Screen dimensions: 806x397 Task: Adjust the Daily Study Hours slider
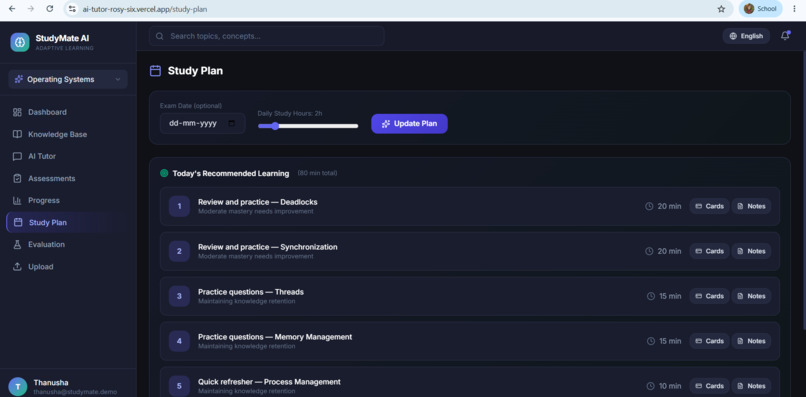[x=308, y=126]
